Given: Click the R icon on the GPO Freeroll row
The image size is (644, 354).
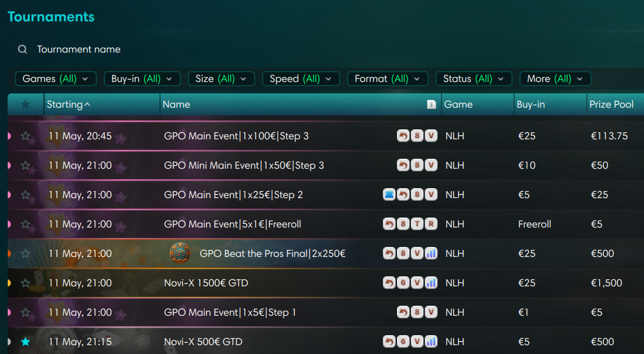Looking at the screenshot, I should click(x=431, y=224).
